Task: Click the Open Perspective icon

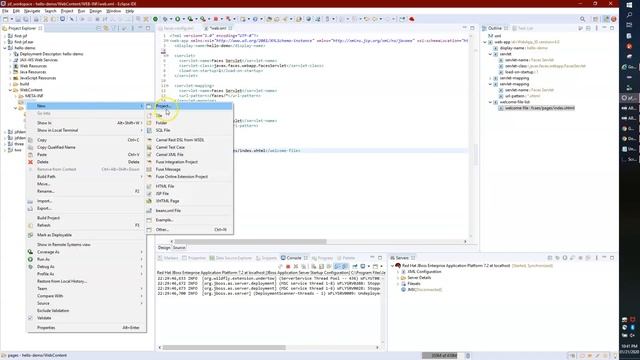Action: pos(596,19)
